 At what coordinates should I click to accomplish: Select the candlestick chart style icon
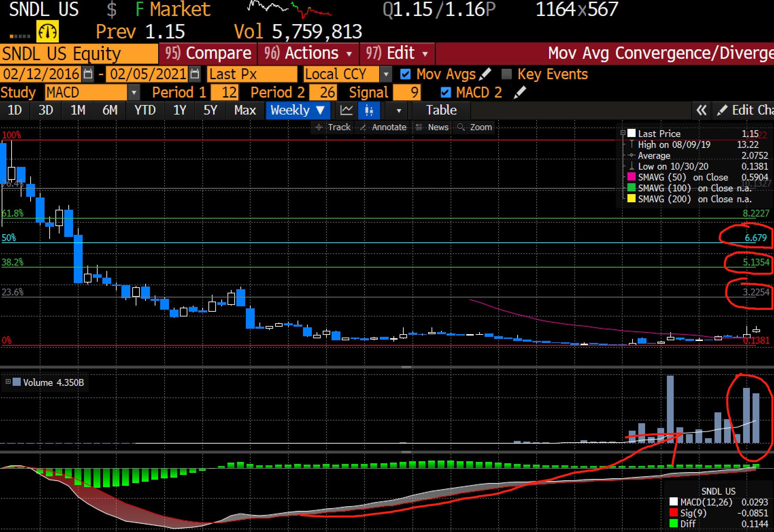click(369, 110)
